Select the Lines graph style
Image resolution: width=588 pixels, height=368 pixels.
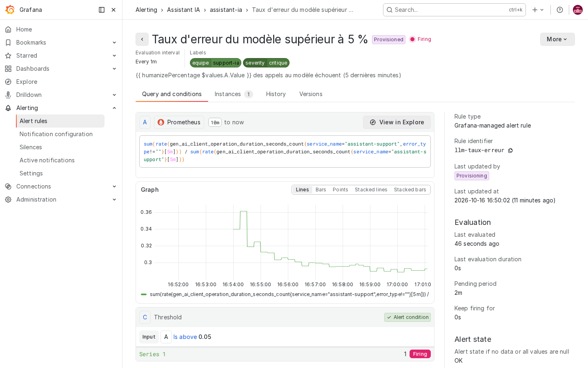click(x=302, y=190)
